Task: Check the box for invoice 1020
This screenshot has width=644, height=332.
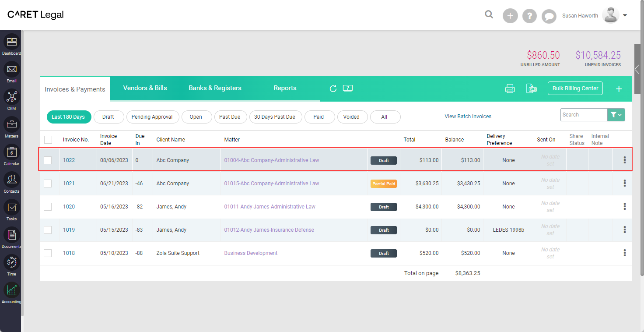Action: tap(48, 207)
